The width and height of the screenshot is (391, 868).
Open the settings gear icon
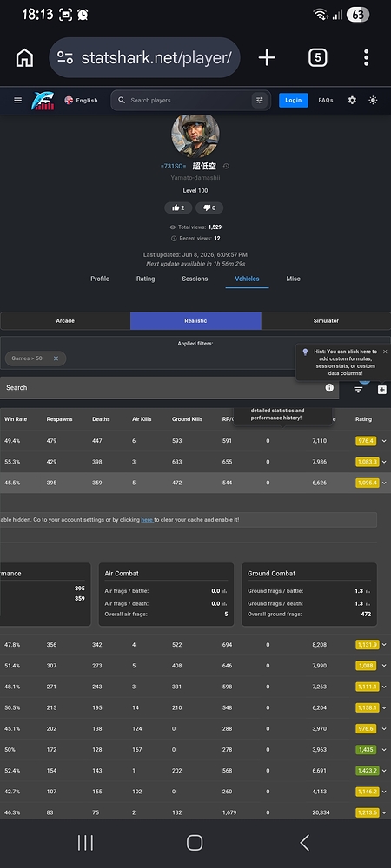click(x=352, y=100)
